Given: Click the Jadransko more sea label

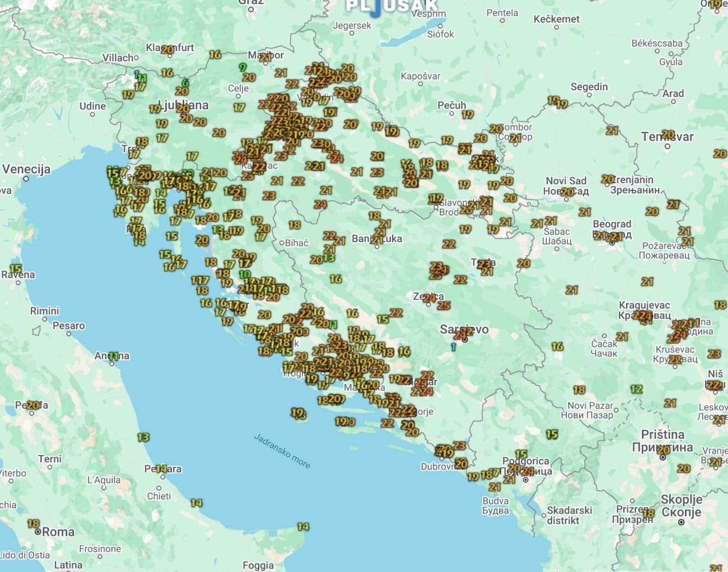Looking at the screenshot, I should pyautogui.click(x=282, y=450).
